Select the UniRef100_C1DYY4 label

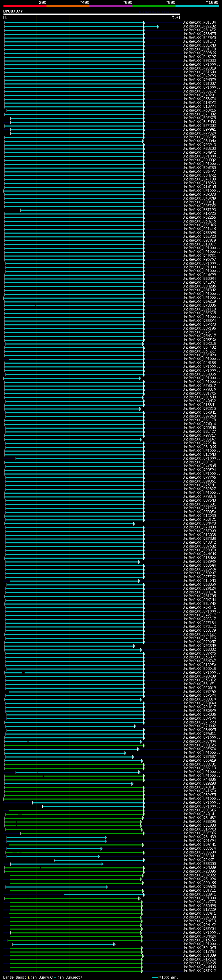click(x=199, y=107)
